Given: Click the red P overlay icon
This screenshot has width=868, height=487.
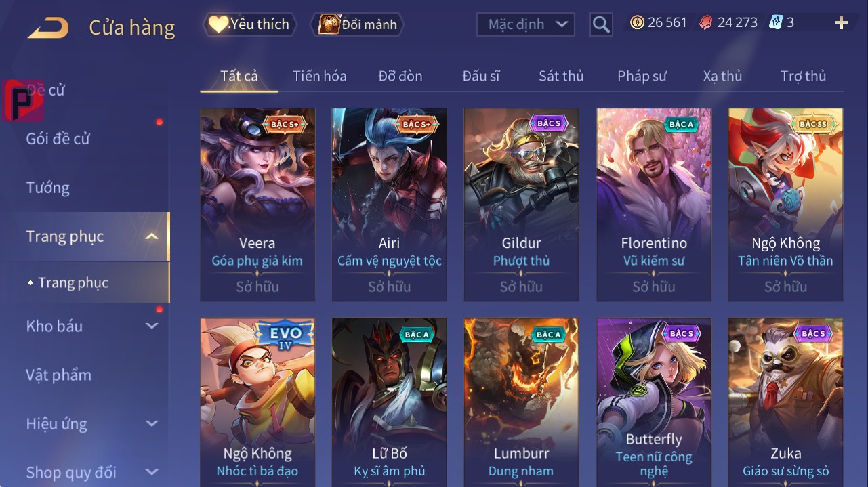Looking at the screenshot, I should pos(23,100).
